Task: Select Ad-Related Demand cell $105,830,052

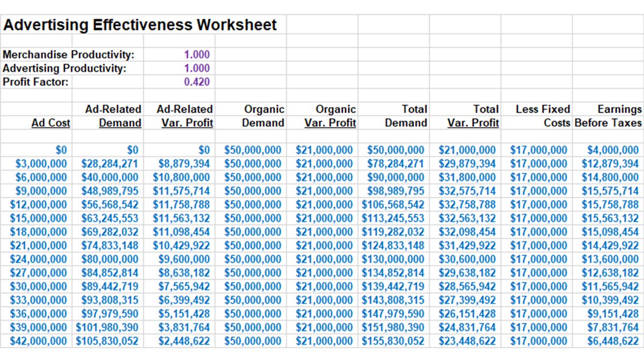Action: (107, 341)
